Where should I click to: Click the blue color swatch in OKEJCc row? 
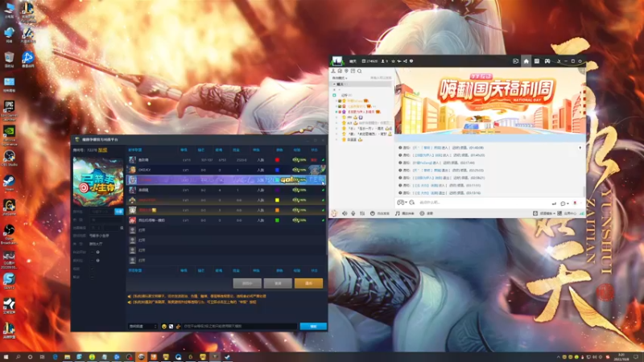277,170
